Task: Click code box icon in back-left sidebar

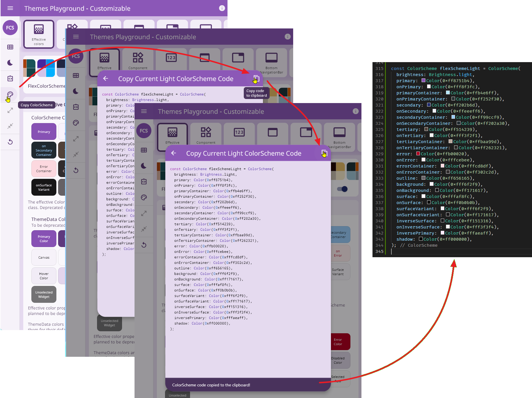Action: click(x=10, y=78)
